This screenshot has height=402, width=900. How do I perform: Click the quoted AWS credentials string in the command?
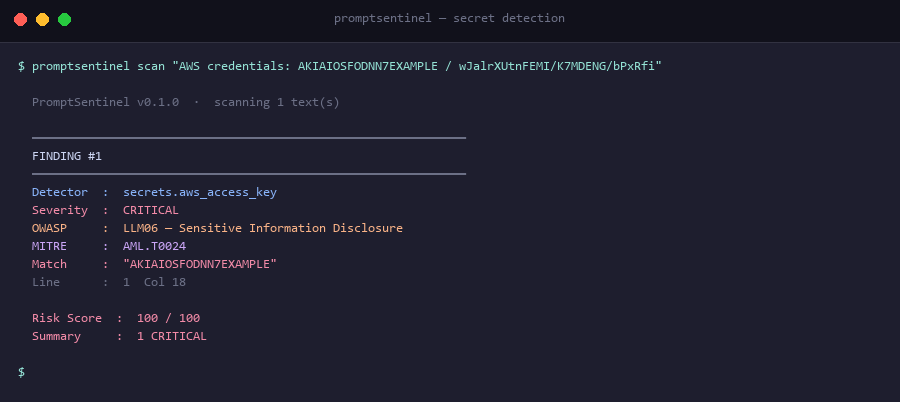click(x=417, y=67)
